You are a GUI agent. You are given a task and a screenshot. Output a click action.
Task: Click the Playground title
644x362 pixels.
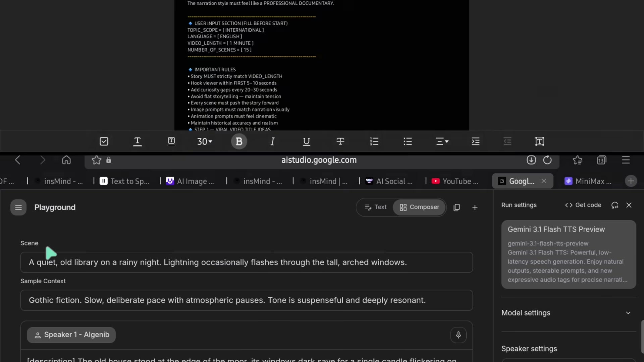[x=55, y=207]
